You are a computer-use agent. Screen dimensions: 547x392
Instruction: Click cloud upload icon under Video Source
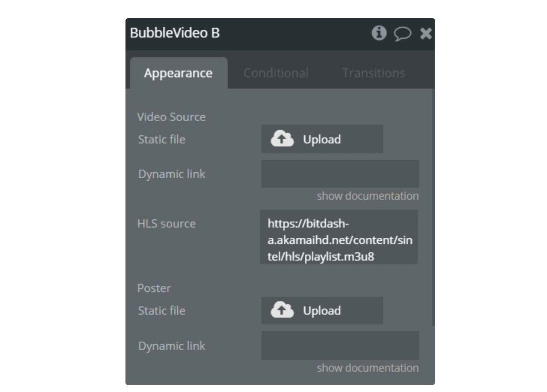tap(282, 139)
